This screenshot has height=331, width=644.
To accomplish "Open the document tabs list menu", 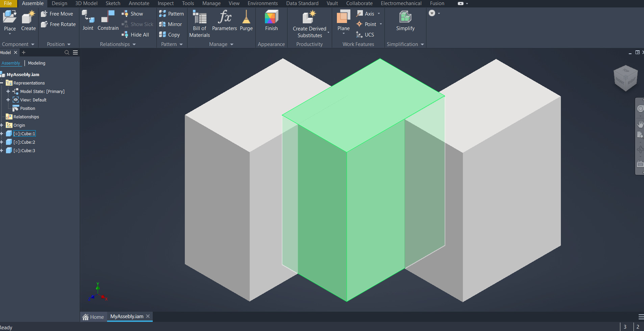I will coord(641,317).
